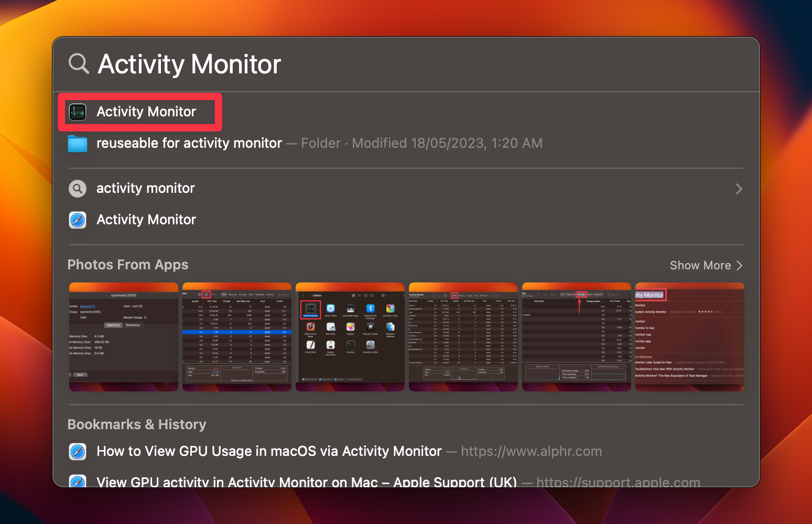Open the sysmond process info thumbnail

point(123,337)
